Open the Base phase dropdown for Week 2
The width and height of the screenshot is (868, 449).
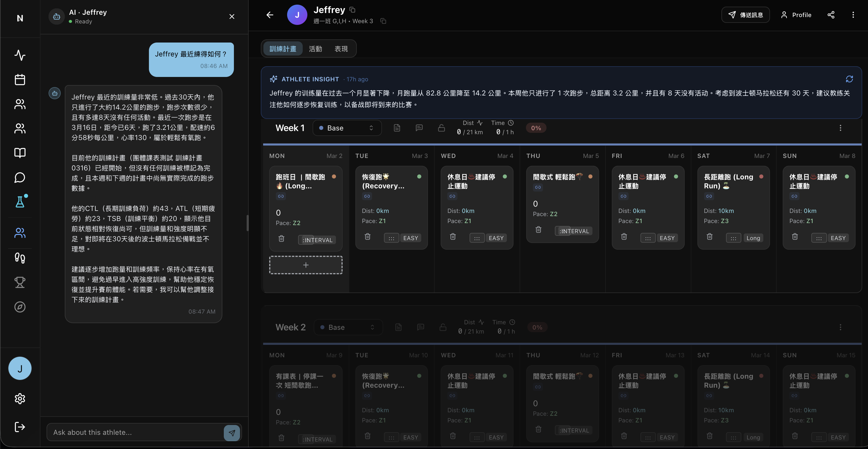click(x=348, y=327)
